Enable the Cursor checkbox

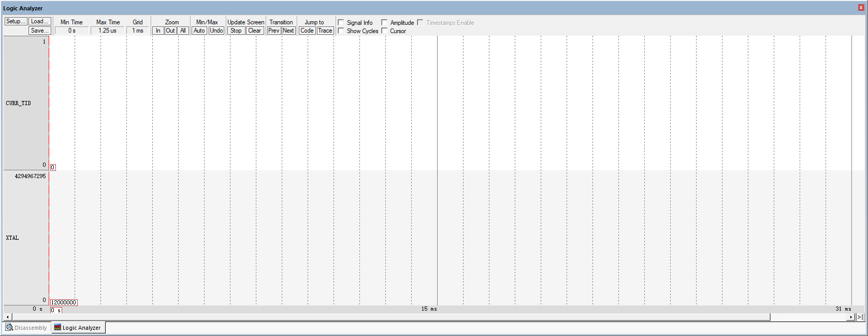tap(384, 31)
